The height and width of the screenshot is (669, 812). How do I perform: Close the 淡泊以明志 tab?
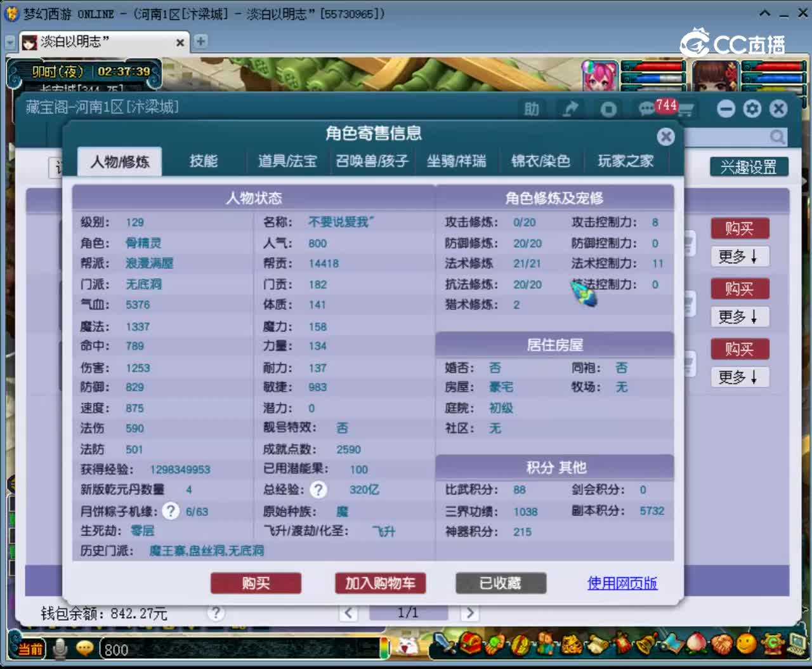coord(180,42)
